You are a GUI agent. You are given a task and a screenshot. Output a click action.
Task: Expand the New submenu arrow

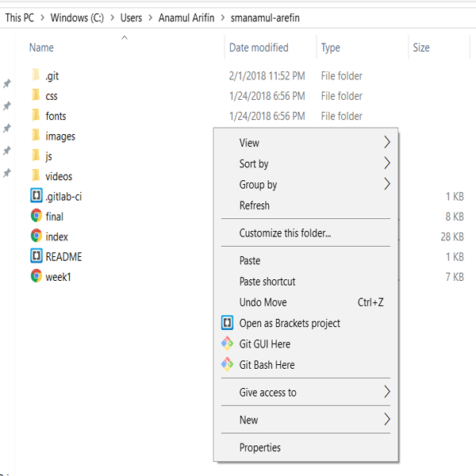(387, 420)
